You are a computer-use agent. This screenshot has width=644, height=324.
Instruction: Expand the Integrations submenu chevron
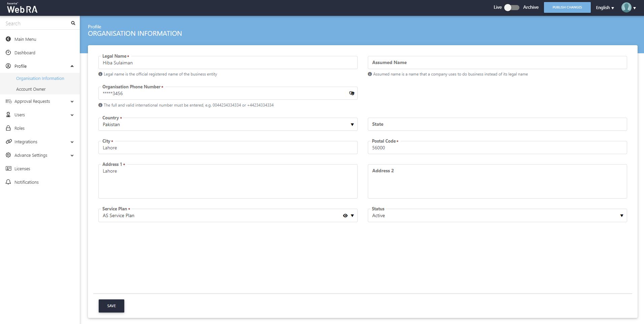[x=72, y=142]
